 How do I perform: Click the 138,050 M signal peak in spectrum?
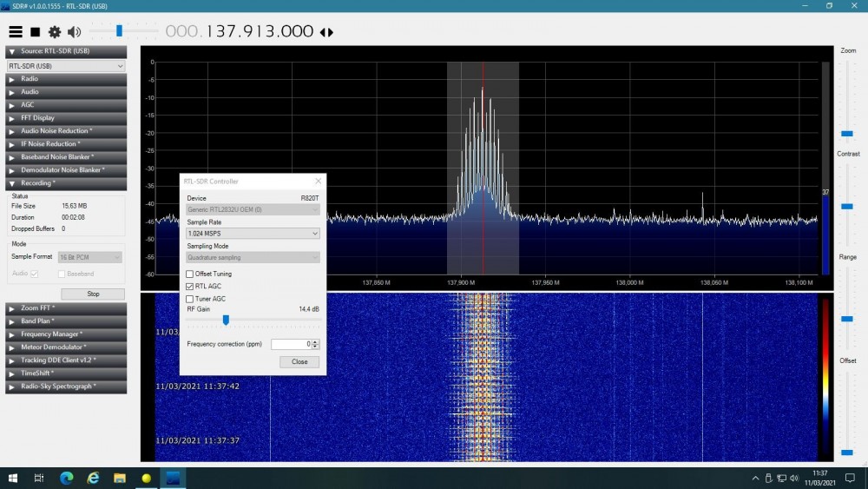point(703,208)
